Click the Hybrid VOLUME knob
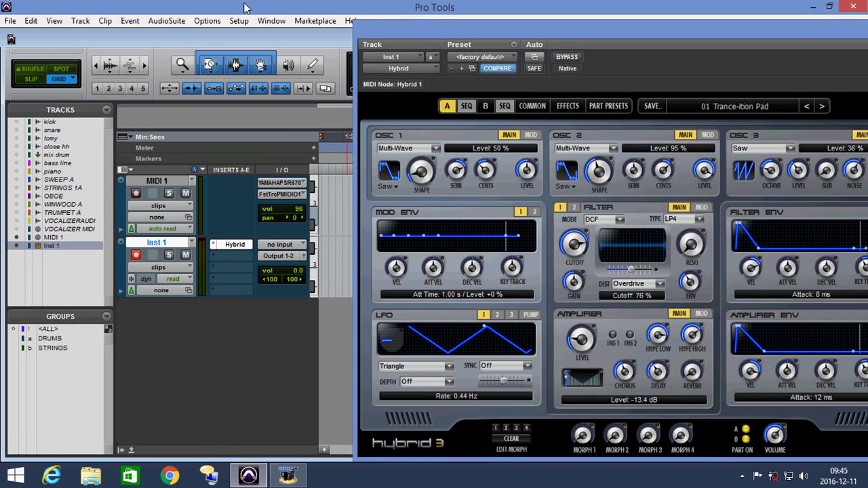The height and width of the screenshot is (488, 868). click(774, 434)
